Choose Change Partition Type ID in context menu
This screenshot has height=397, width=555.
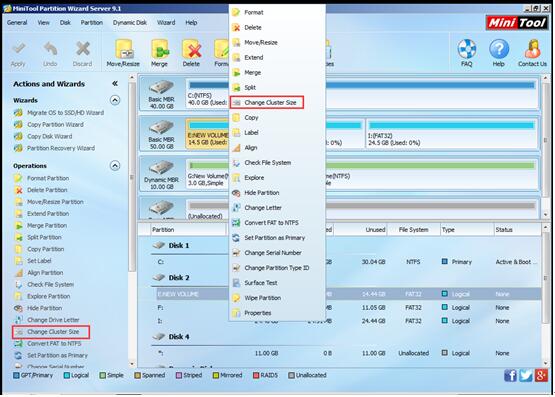(x=278, y=268)
